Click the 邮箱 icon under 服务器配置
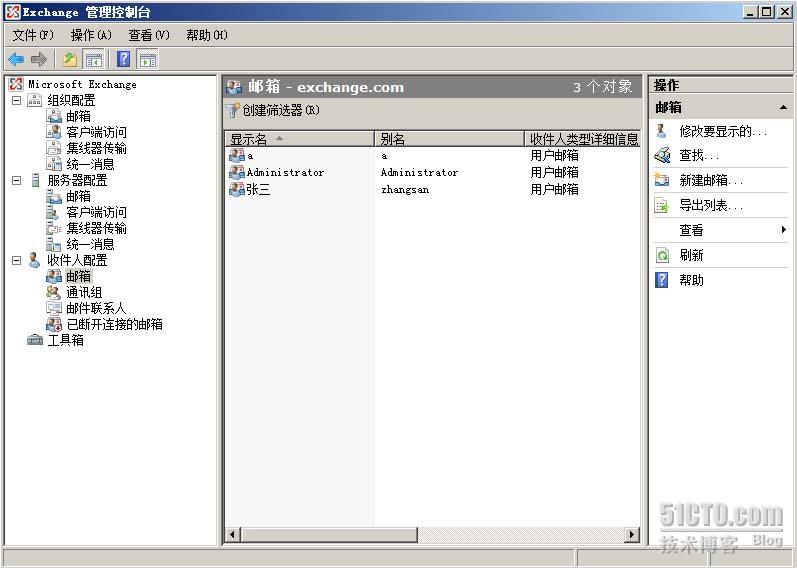797x568 pixels. [x=54, y=196]
